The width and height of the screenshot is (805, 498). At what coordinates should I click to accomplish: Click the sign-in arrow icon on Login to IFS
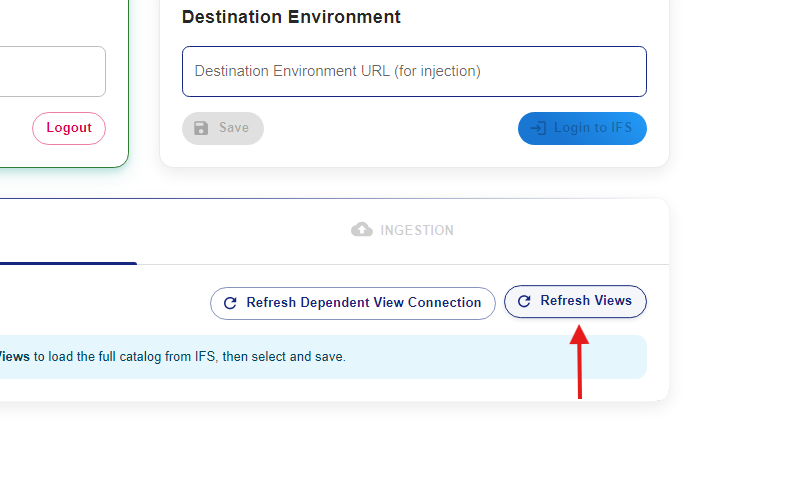pyautogui.click(x=538, y=128)
